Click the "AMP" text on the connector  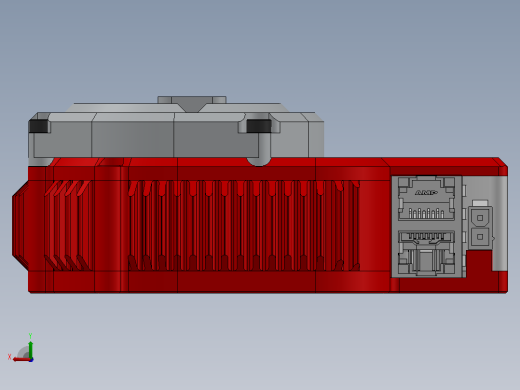[426, 192]
